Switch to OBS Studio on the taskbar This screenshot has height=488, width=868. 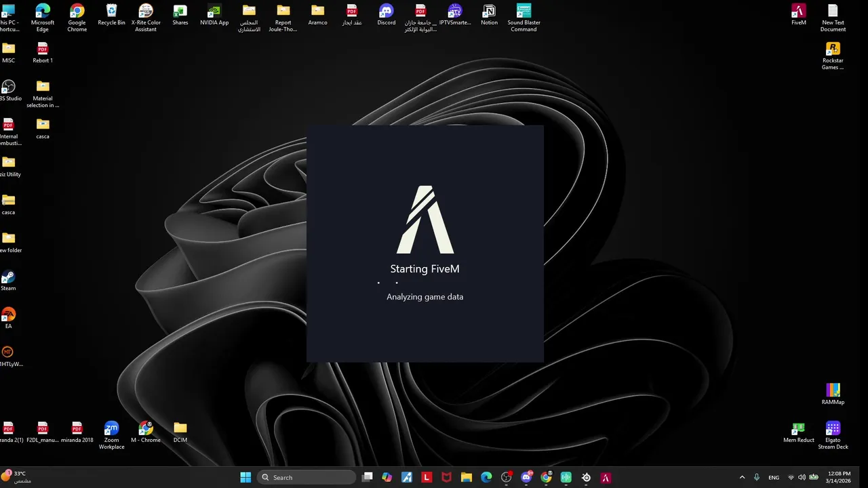pos(506,477)
